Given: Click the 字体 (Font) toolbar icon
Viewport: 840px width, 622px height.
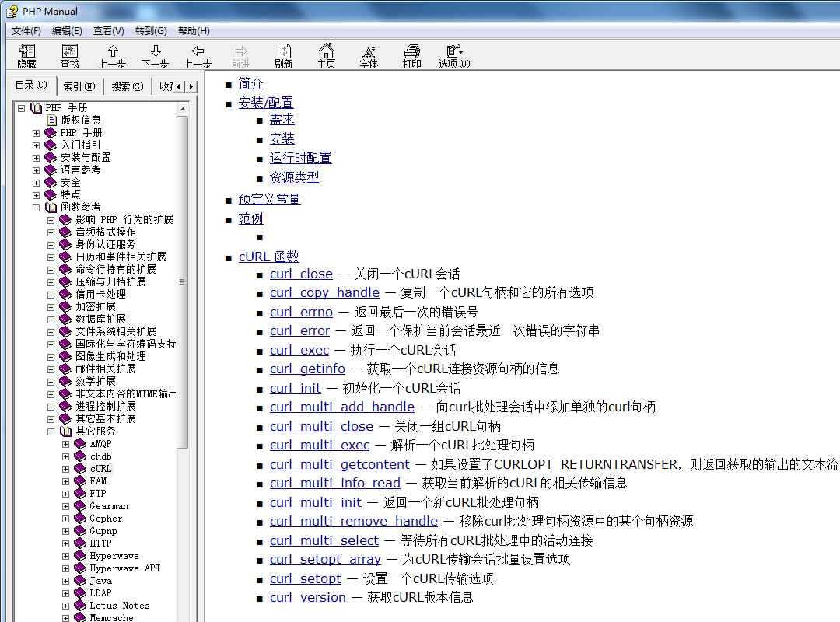Looking at the screenshot, I should (369, 56).
